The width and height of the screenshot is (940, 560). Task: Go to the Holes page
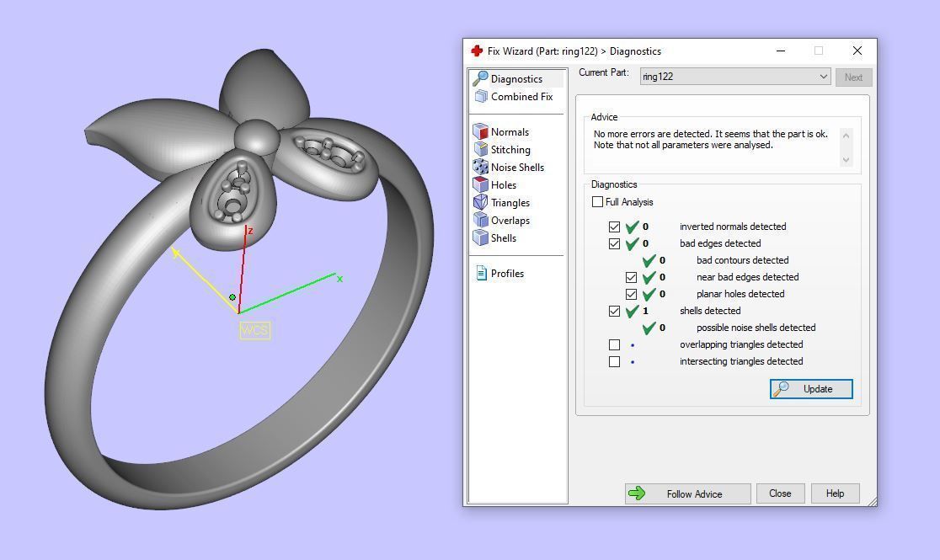pyautogui.click(x=504, y=184)
